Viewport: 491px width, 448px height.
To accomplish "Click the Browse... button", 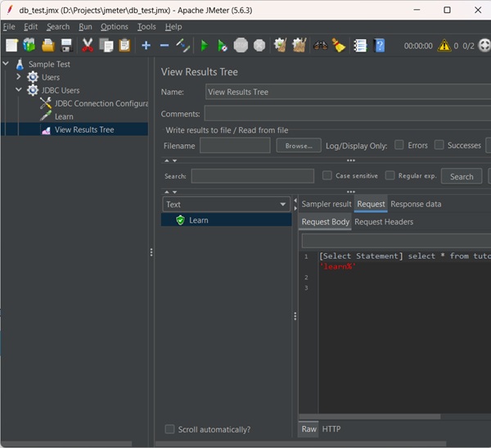I will coord(299,146).
